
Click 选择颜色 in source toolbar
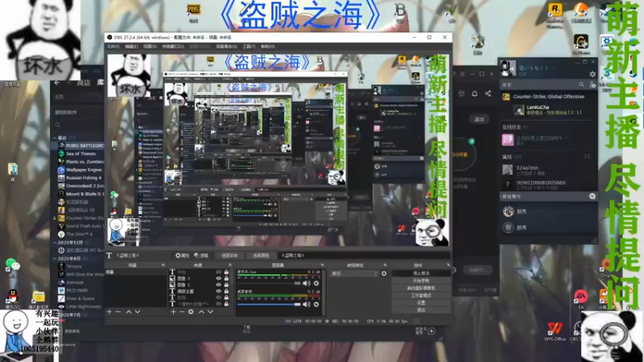point(261,256)
